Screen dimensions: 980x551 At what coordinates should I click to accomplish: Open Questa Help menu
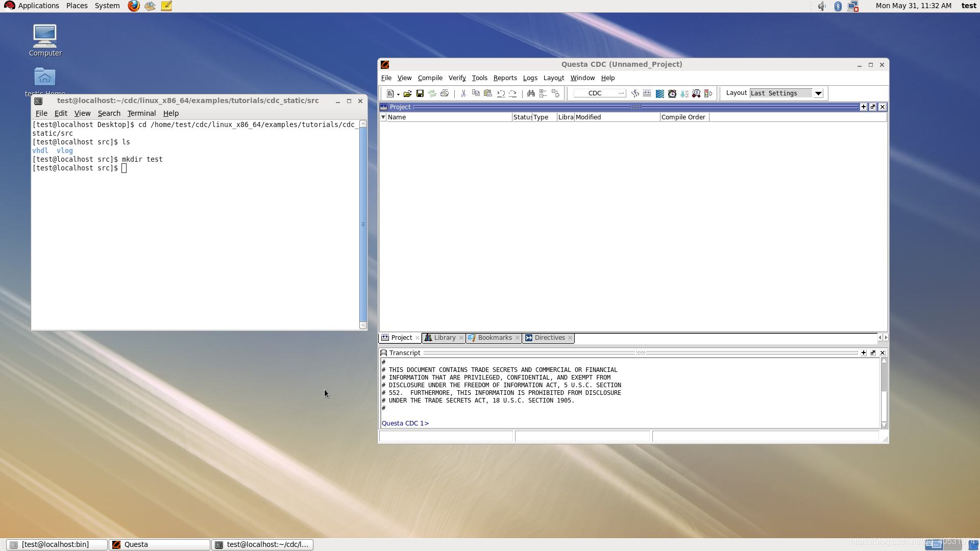tap(608, 78)
